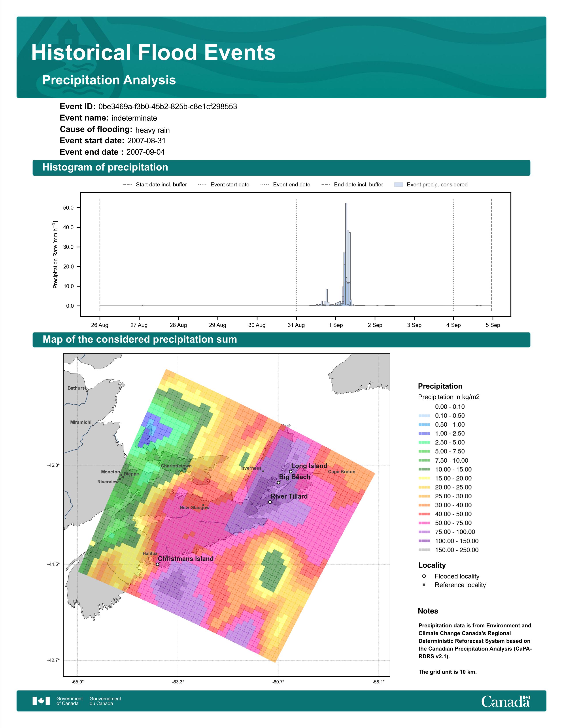Click the Moncton label on the map
Viewport: 563px width, 728px height.
110,472
